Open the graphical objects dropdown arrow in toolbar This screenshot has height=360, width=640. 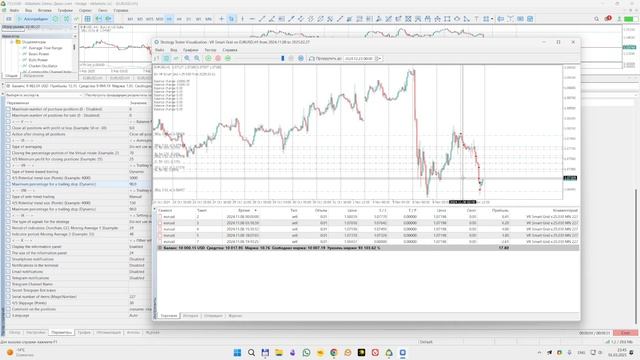492,19
